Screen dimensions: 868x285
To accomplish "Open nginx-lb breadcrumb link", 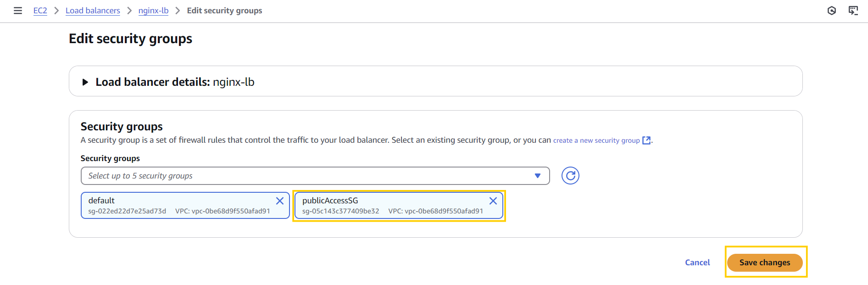I will tap(153, 11).
